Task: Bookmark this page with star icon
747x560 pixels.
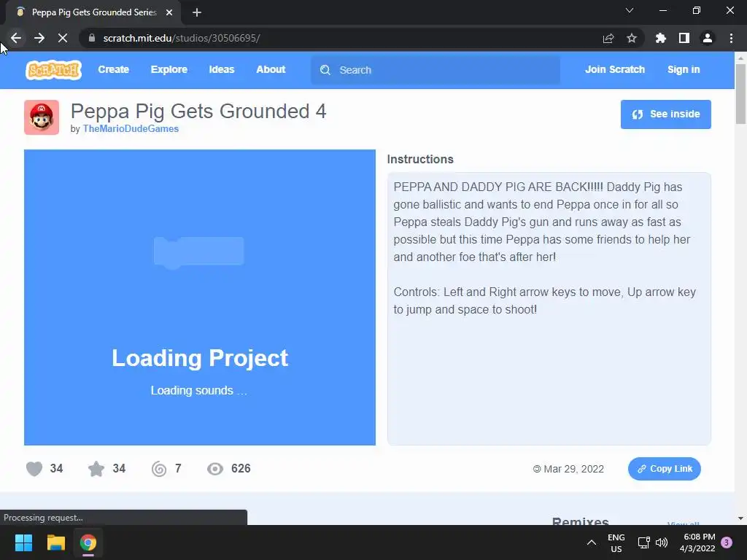Action: tap(632, 38)
